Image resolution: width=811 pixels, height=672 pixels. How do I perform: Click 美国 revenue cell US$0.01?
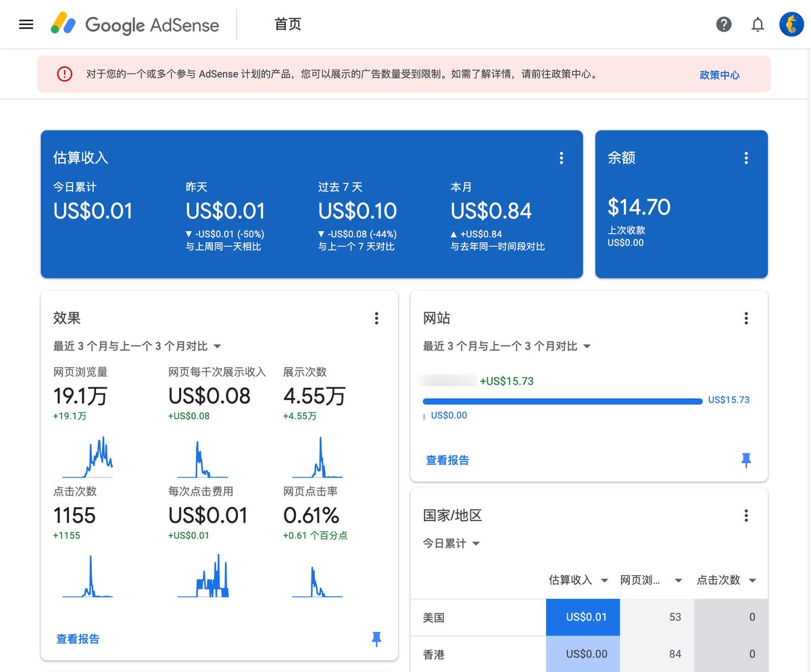583,617
